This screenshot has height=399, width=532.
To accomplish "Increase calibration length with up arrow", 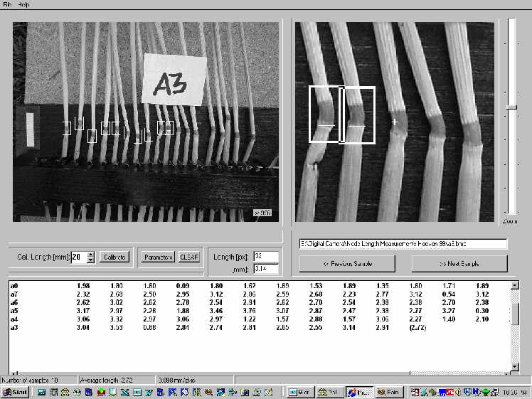I will tap(90, 254).
